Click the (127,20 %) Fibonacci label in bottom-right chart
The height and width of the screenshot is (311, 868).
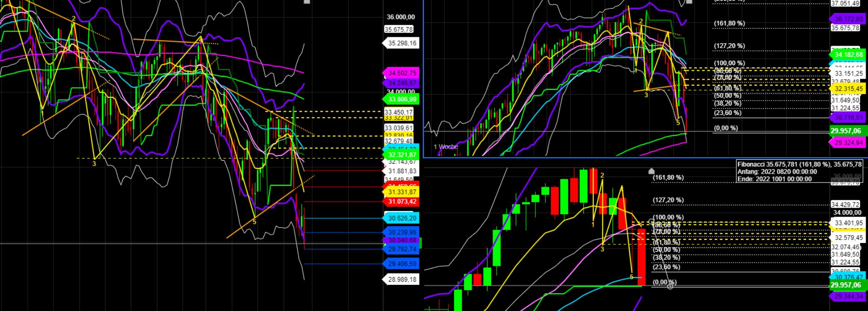[668, 200]
